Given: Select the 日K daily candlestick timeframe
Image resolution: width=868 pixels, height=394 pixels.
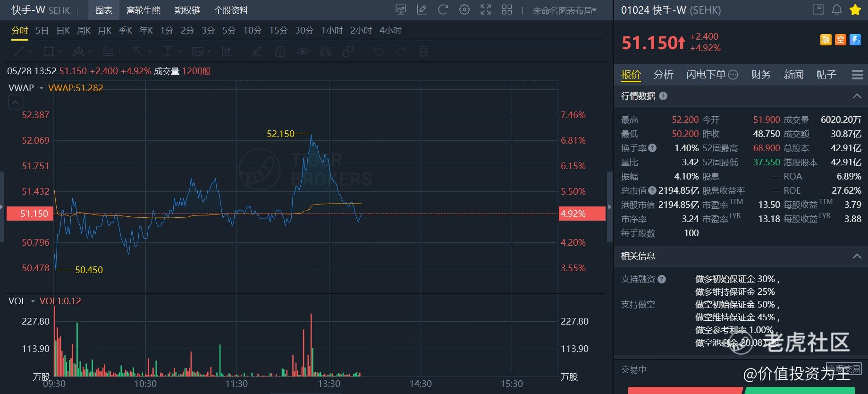Looking at the screenshot, I should point(63,31).
